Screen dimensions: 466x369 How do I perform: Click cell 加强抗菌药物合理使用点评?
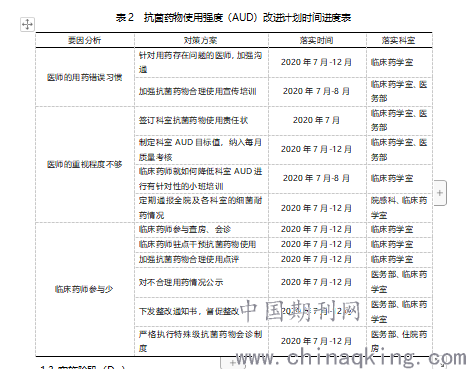click(201, 259)
